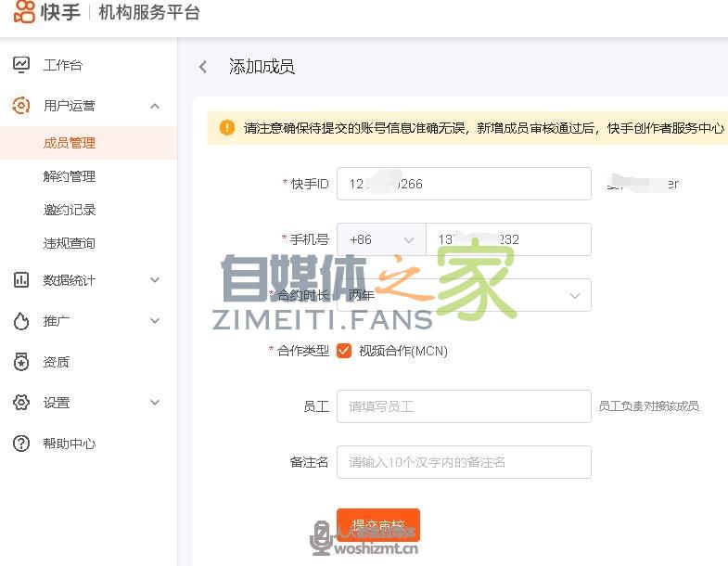Screen dimensions: 728x566
Task: Open 邀约记录 in the sidebar
Action: tap(70, 210)
